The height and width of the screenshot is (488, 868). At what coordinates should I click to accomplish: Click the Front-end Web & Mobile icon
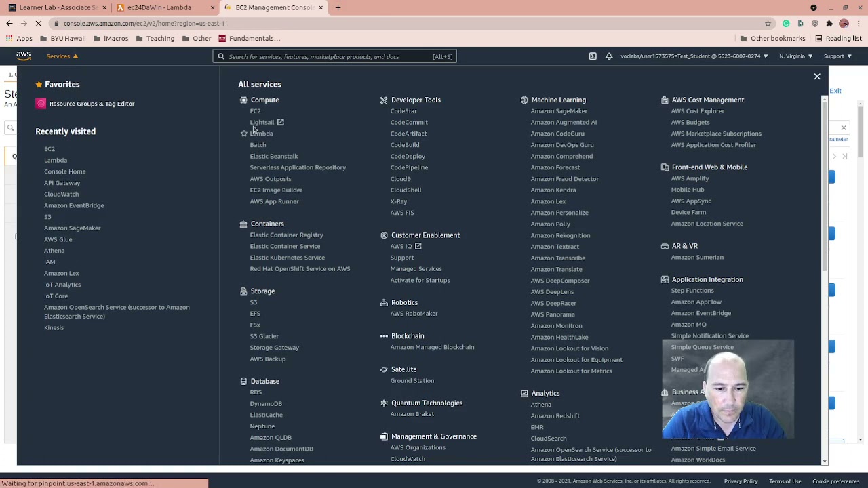[665, 167]
